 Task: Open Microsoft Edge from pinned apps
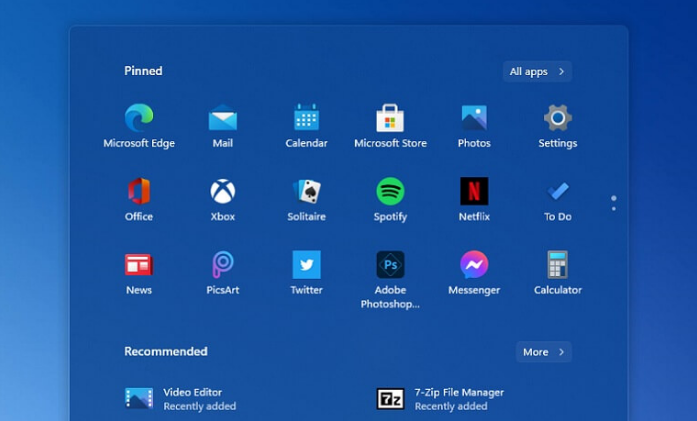pos(139,118)
